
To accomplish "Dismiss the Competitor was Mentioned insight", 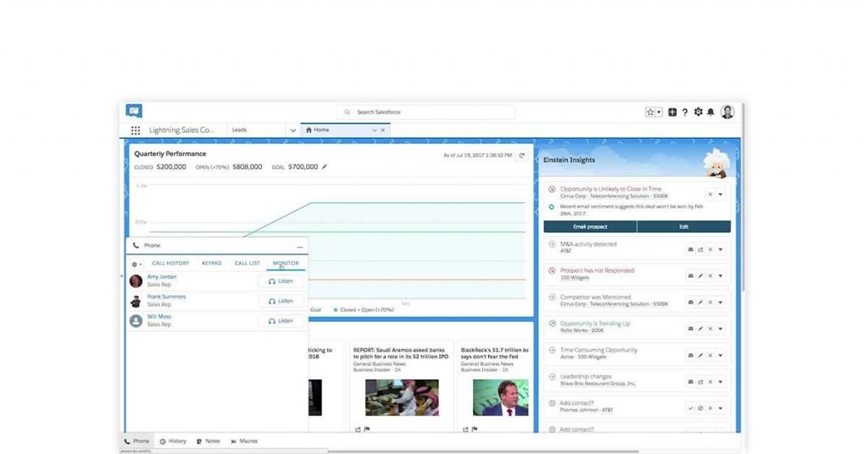I will pyautogui.click(x=710, y=302).
